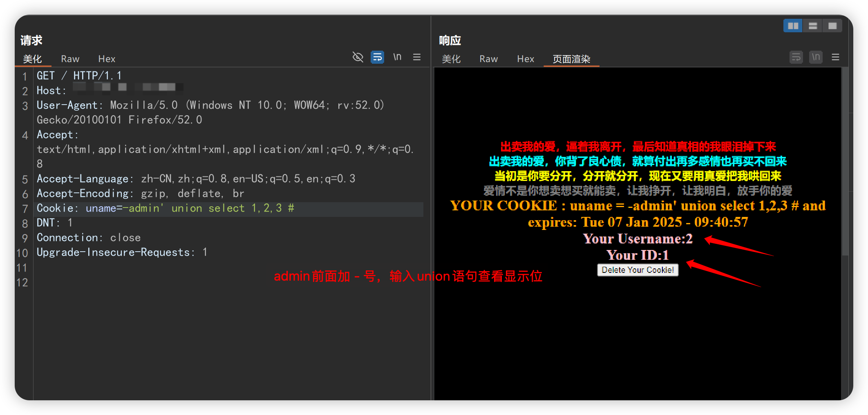Toggle \n newline display in request panel
Image resolution: width=868 pixels, height=415 pixels.
[397, 57]
